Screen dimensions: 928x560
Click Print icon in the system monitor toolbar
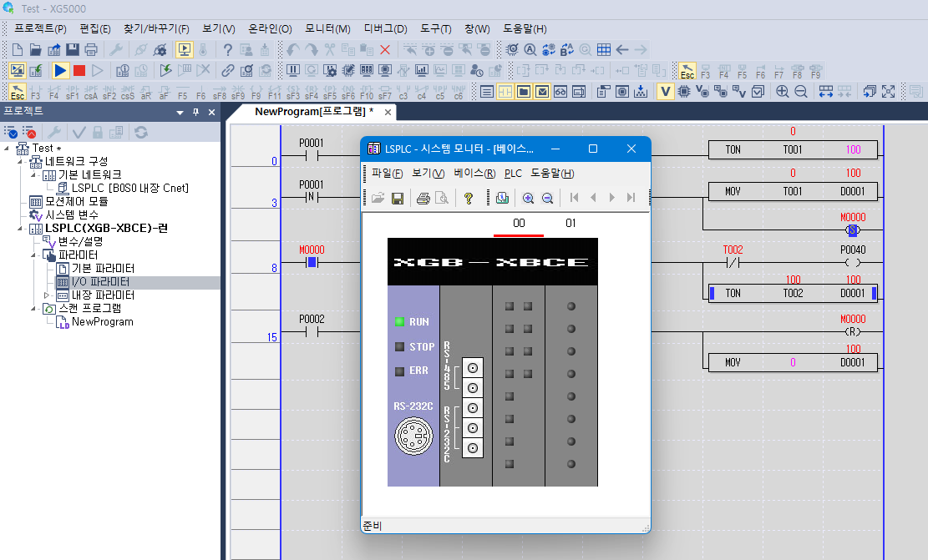pos(422,199)
